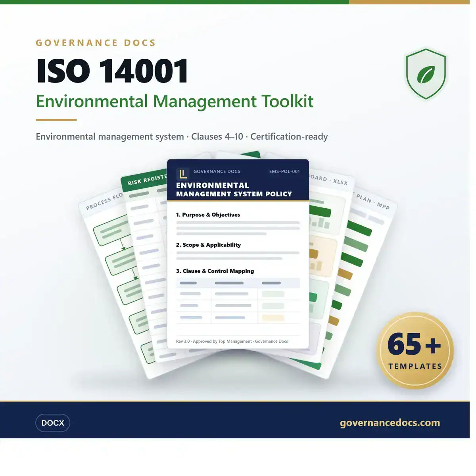Click the Rev 3.0 approval footer text

(232, 341)
